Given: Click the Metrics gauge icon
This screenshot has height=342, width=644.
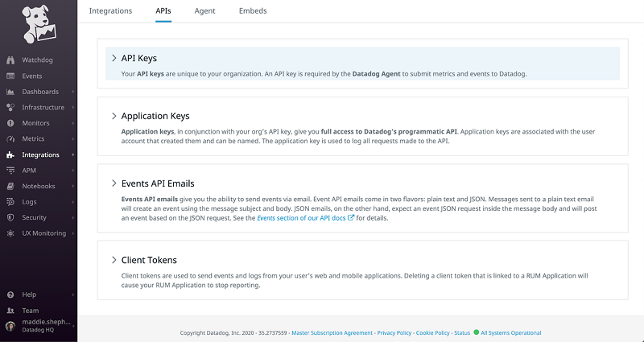Looking at the screenshot, I should pyautogui.click(x=10, y=138).
